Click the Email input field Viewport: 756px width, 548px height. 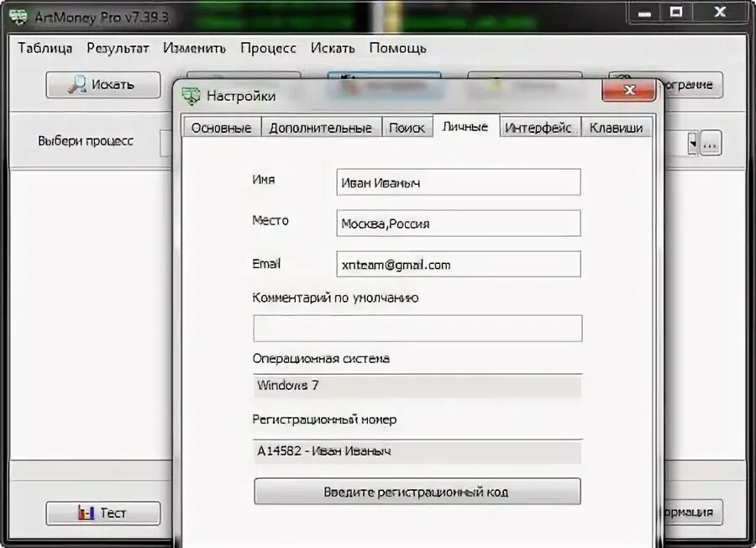coord(459,265)
